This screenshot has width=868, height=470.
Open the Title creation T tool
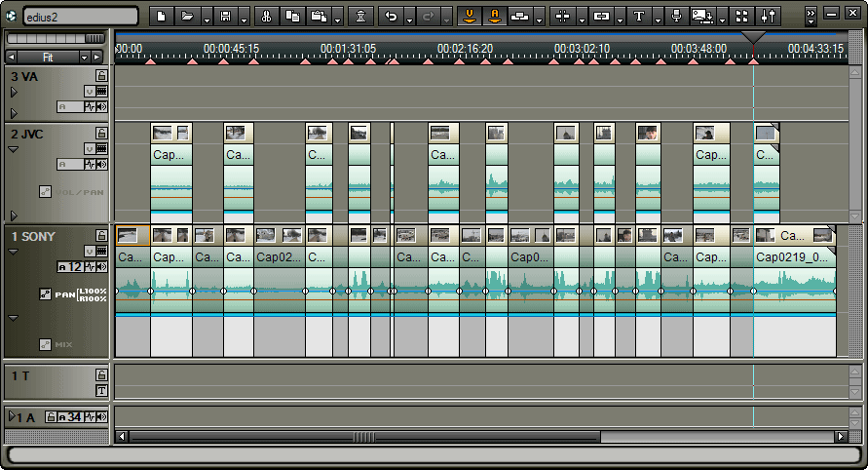[x=639, y=16]
